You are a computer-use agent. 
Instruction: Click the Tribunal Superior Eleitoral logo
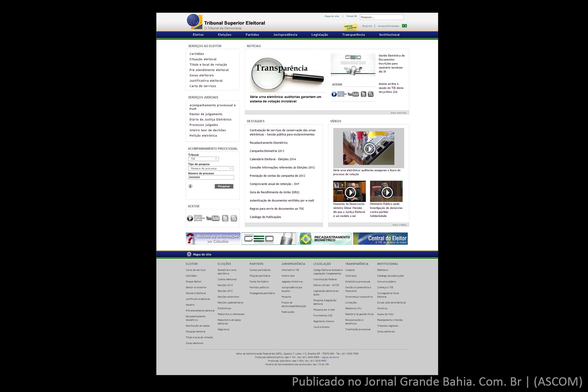(226, 22)
